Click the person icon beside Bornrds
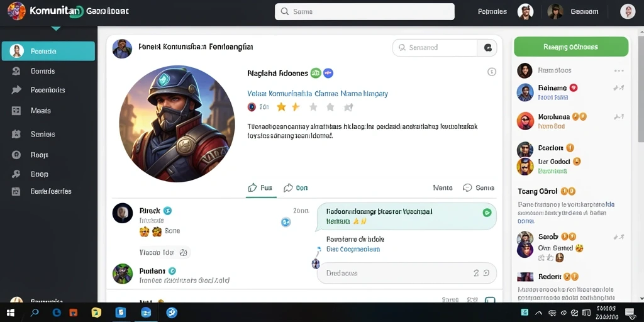Image resolution: width=644 pixels, height=322 pixels. click(x=16, y=71)
